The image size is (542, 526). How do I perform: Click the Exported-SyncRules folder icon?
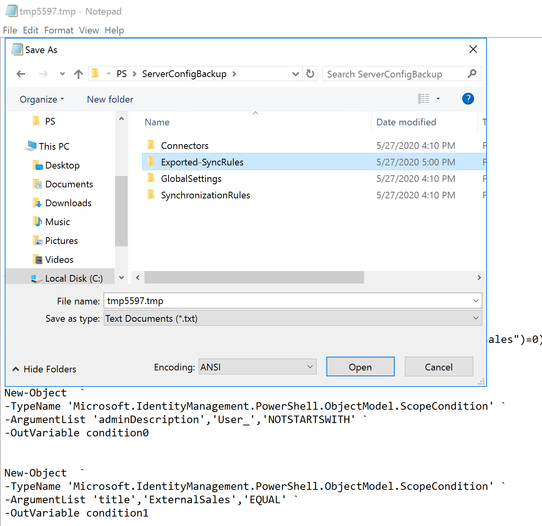pos(151,161)
